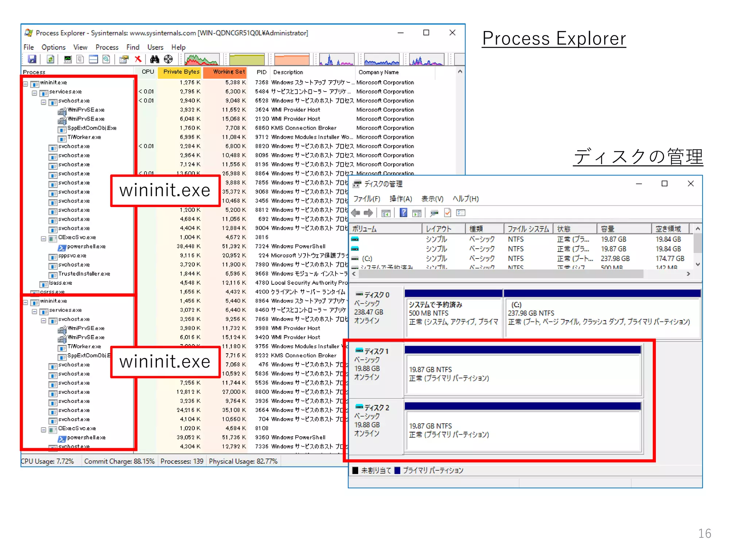Screen dimensions: 747x560
Task: Open the 操作(A) menu in Disk Management
Action: coord(400,199)
